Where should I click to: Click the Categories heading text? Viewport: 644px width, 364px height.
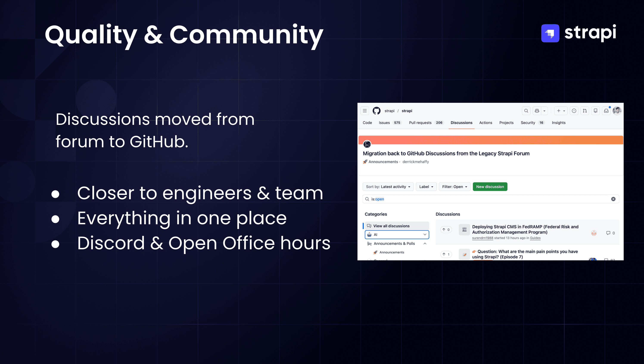coord(376,214)
